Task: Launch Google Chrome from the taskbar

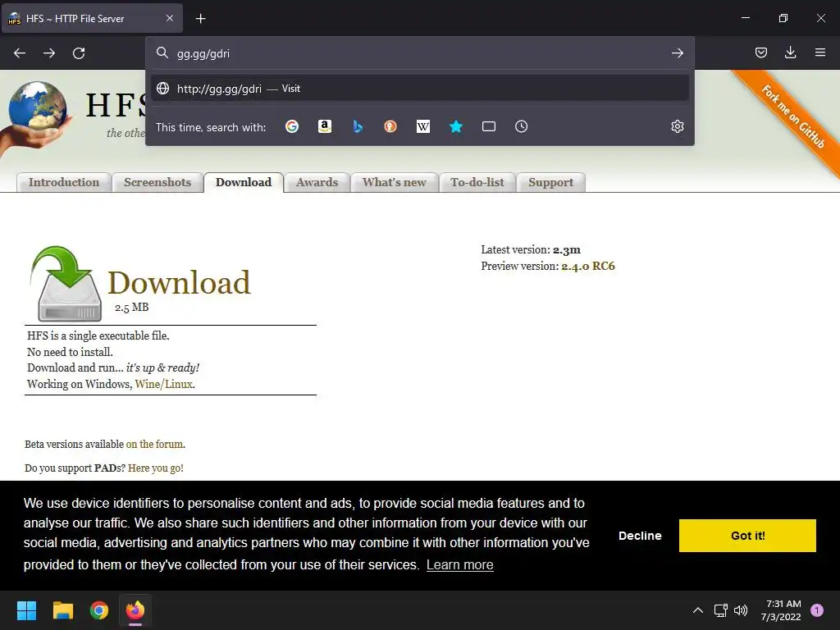Action: pos(99,610)
